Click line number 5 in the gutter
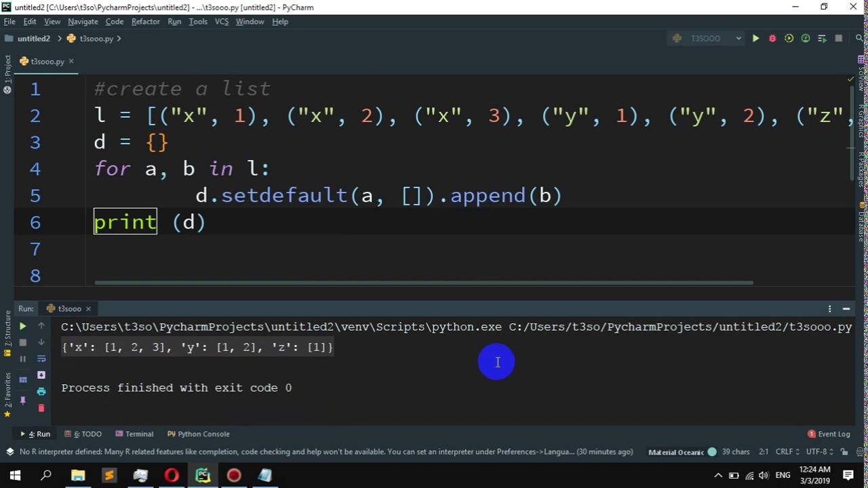The width and height of the screenshot is (868, 488). click(35, 196)
